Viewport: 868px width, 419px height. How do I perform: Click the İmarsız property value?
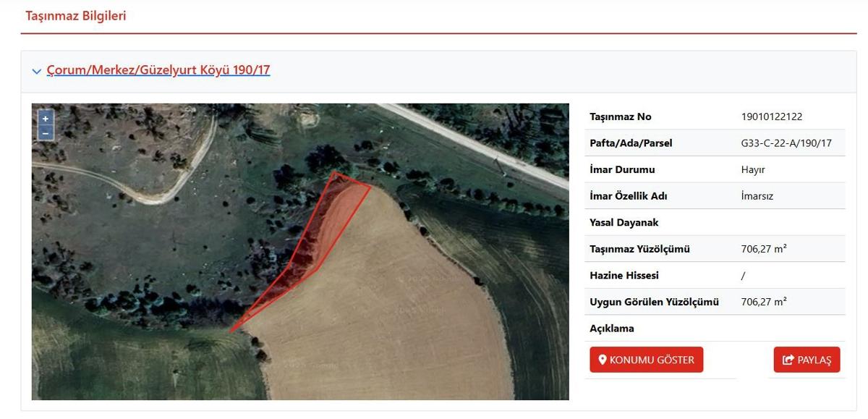pos(757,196)
